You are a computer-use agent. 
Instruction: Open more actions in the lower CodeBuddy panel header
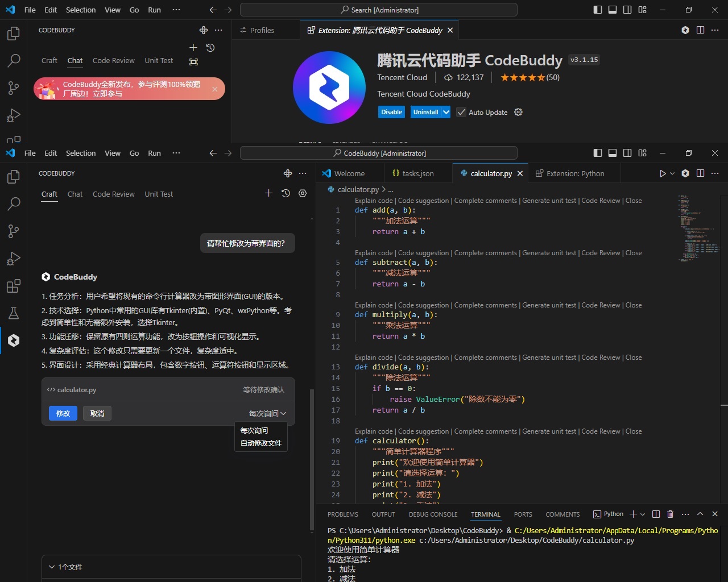303,173
